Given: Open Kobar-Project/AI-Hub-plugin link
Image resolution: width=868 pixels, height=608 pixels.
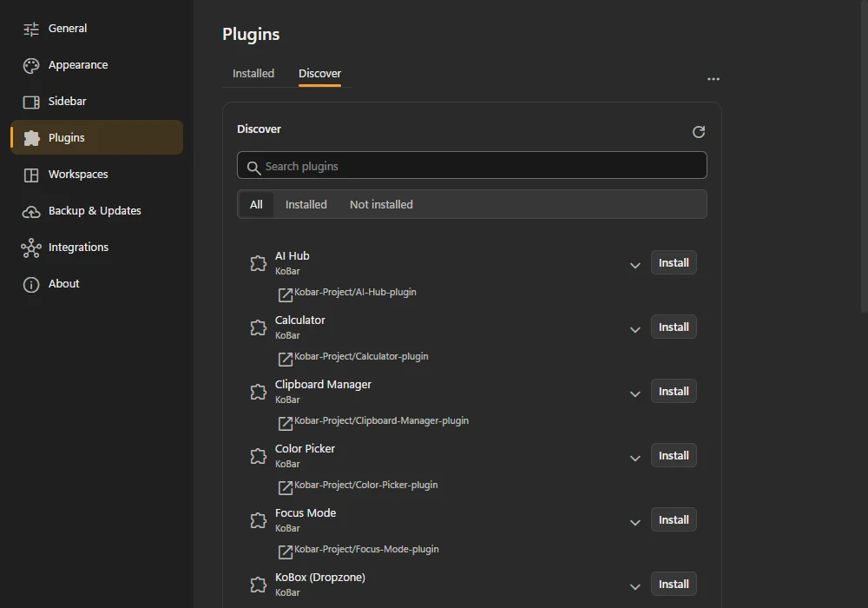Looking at the screenshot, I should [355, 292].
